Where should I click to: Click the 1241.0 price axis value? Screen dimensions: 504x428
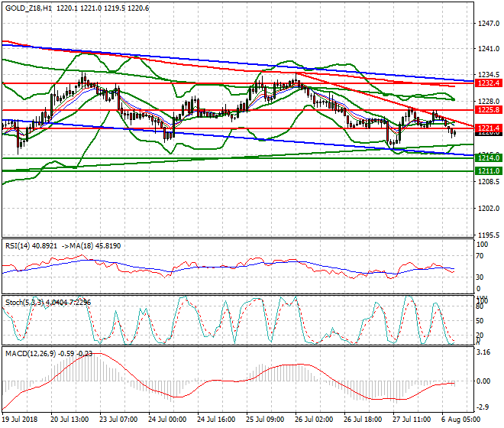click(x=489, y=49)
